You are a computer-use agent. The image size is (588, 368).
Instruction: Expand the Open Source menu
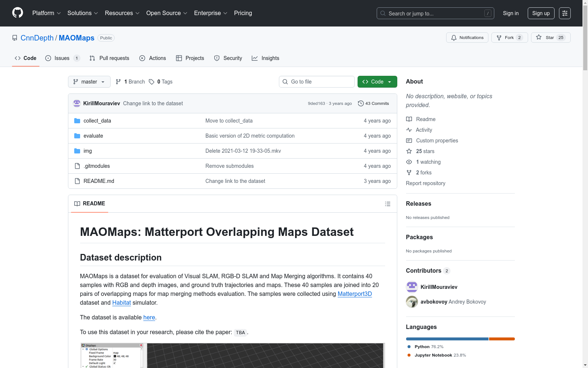[167, 13]
